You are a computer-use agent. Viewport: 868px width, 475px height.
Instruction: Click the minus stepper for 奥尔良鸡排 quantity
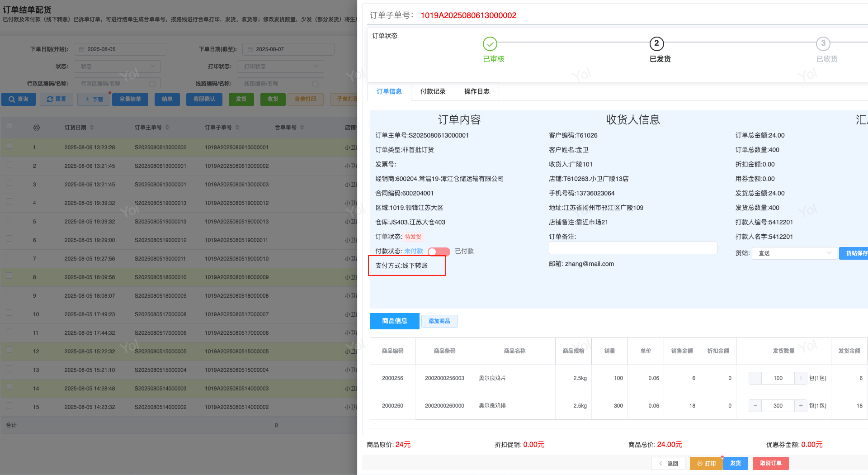tap(755, 406)
